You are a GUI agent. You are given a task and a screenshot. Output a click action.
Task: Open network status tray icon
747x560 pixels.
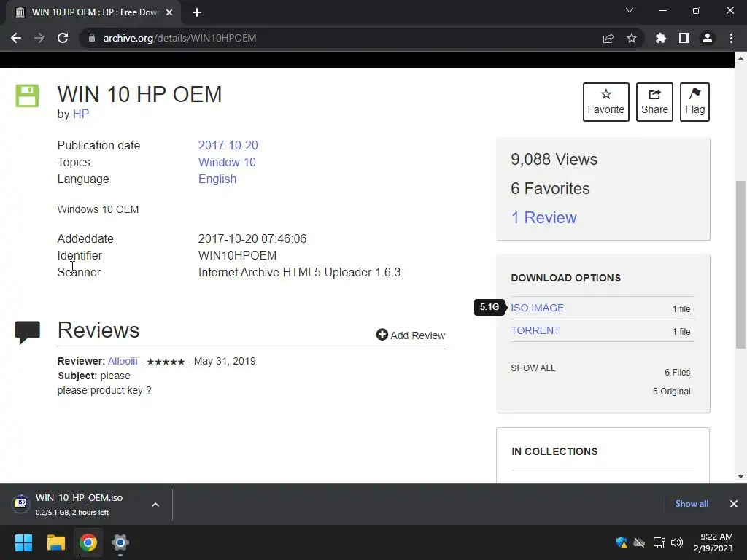[659, 542]
